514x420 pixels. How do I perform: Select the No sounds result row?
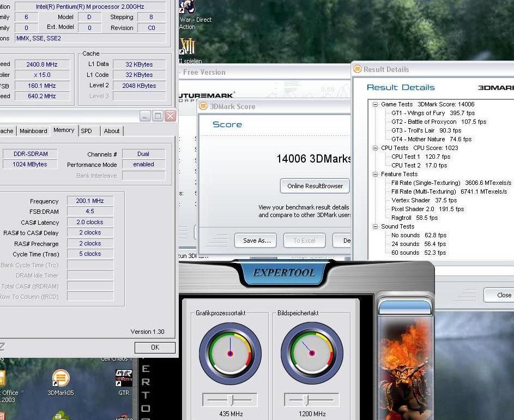coord(419,235)
